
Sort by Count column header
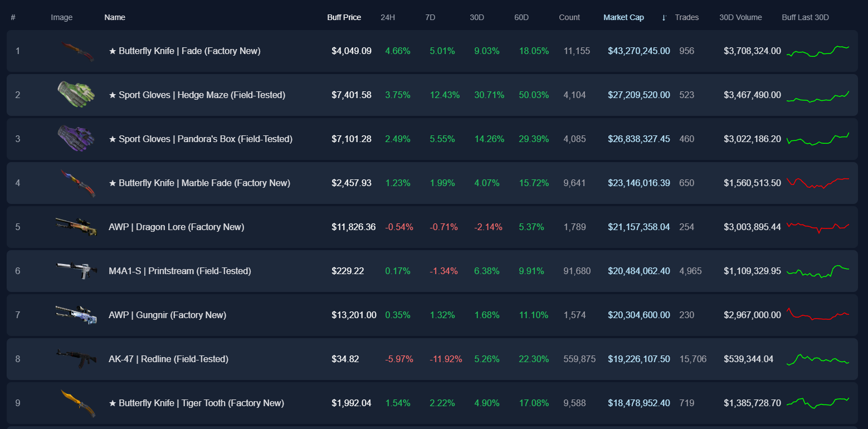point(569,17)
